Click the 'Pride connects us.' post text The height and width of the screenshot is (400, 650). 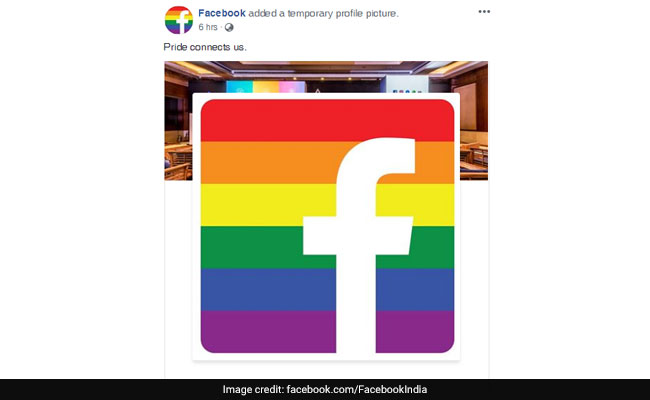click(x=205, y=47)
